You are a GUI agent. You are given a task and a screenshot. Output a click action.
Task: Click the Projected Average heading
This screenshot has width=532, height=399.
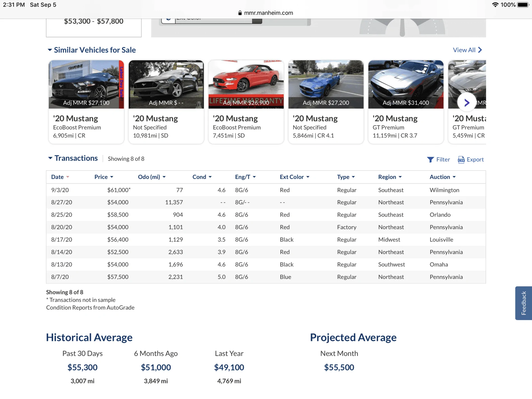(x=353, y=337)
